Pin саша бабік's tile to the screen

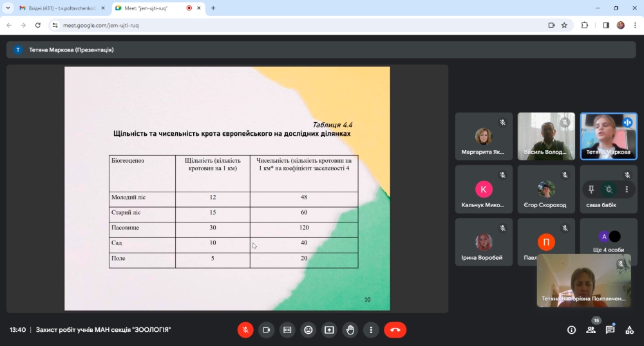tap(591, 189)
